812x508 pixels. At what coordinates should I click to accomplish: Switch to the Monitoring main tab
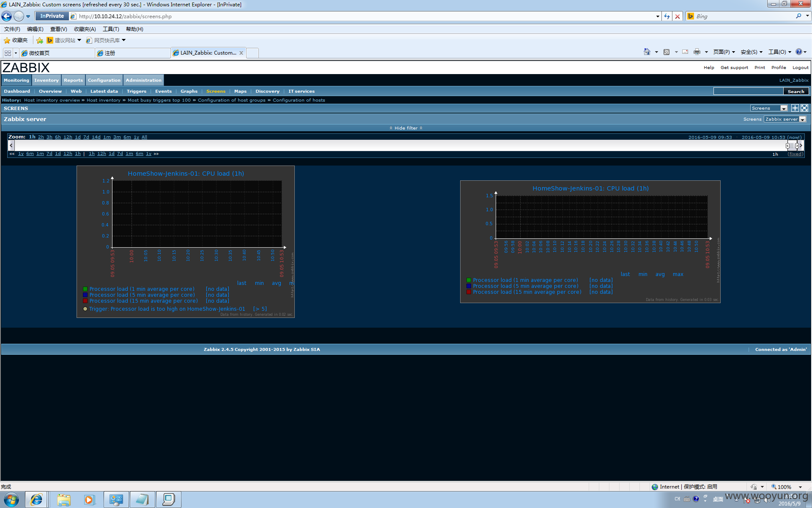(16, 80)
